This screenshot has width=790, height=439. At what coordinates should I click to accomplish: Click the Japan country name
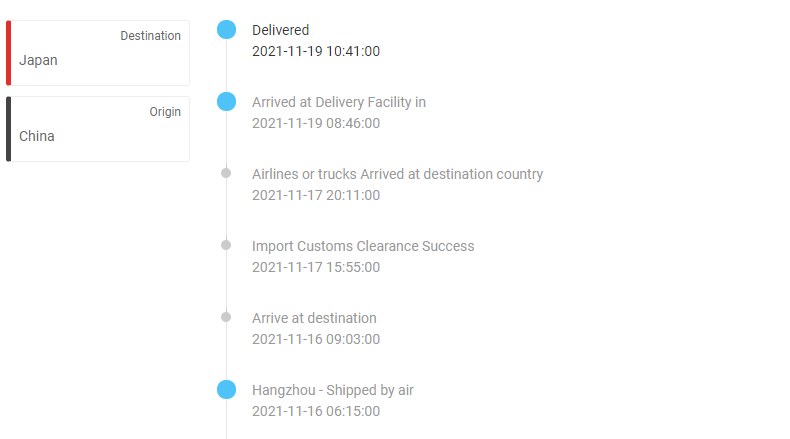tap(38, 60)
